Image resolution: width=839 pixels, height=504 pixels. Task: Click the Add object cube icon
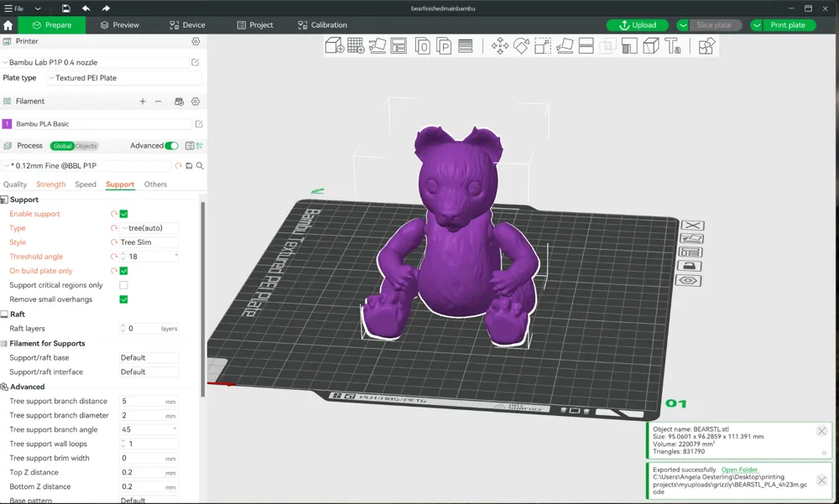(x=334, y=46)
